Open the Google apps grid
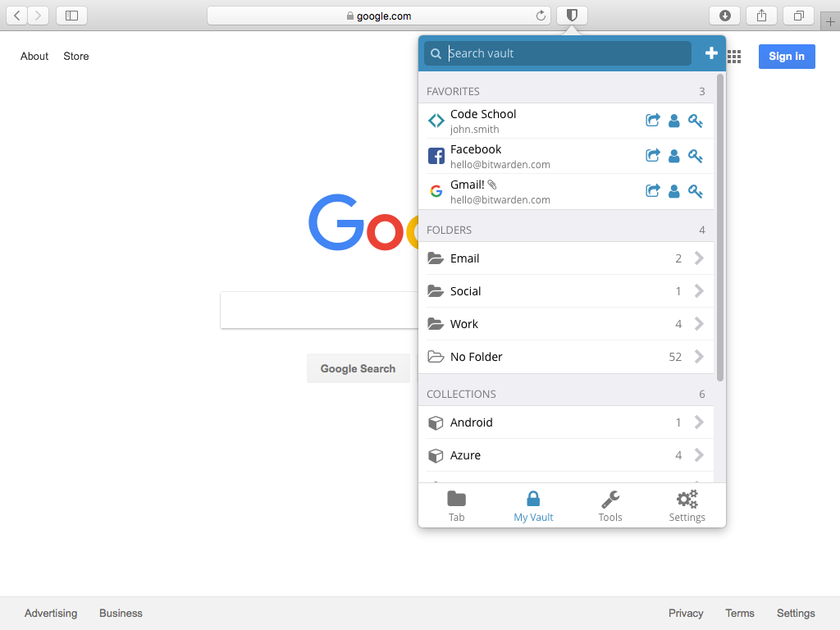Image resolution: width=840 pixels, height=630 pixels. [x=733, y=56]
